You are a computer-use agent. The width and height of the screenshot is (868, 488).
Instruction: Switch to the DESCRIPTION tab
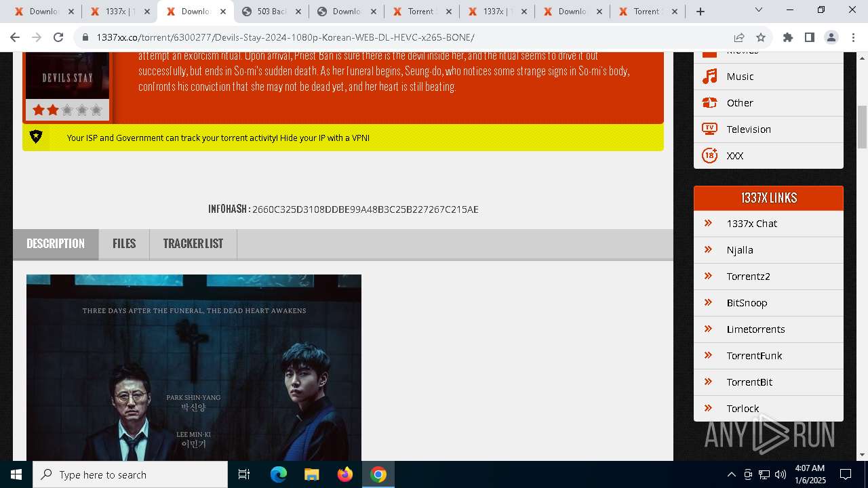[x=56, y=244]
